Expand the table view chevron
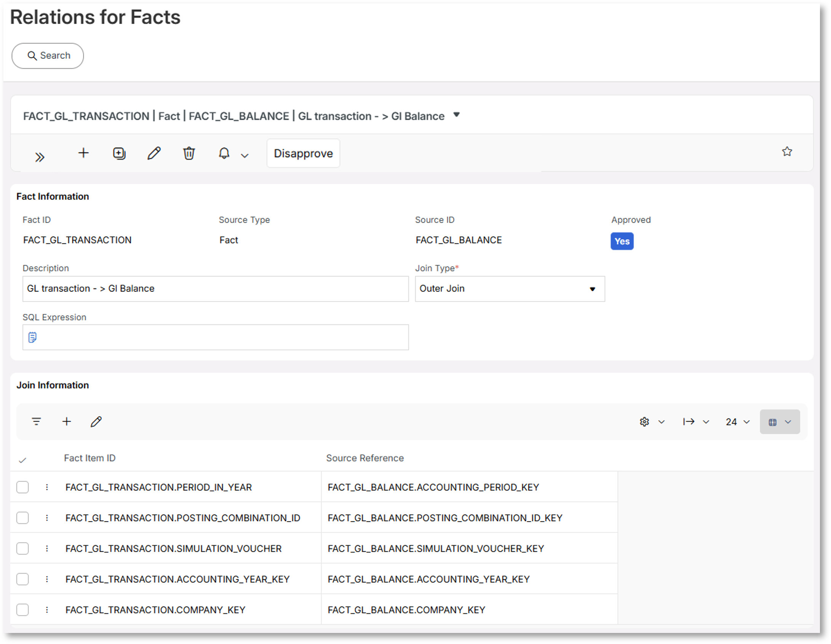831x644 pixels. tap(788, 422)
